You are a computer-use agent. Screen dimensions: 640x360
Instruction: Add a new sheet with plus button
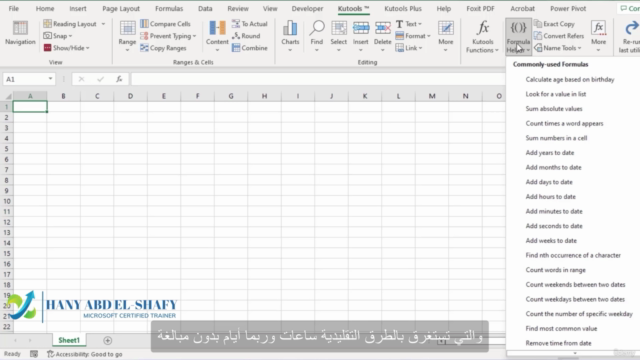[107, 340]
